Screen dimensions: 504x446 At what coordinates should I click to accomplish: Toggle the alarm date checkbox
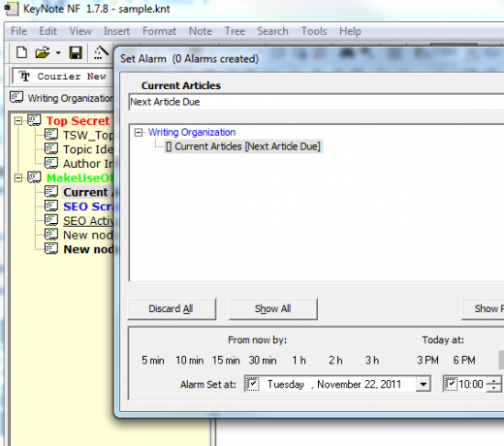pyautogui.click(x=252, y=384)
